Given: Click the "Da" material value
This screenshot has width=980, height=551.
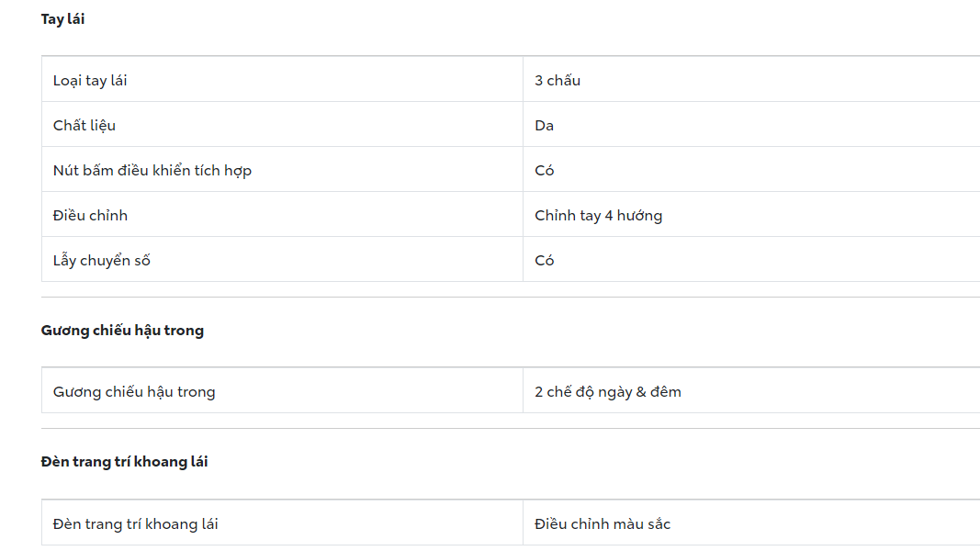Looking at the screenshot, I should pyautogui.click(x=545, y=125).
